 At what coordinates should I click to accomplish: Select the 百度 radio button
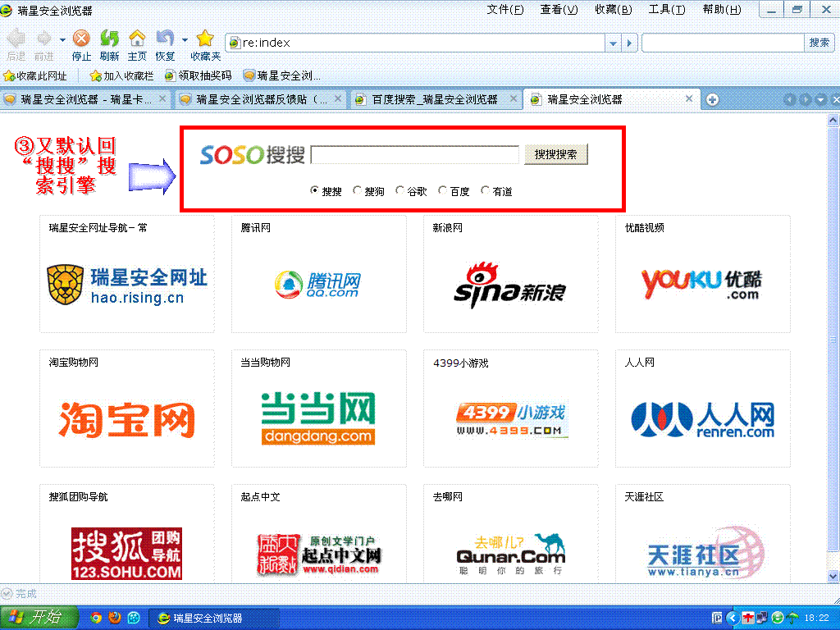(442, 190)
